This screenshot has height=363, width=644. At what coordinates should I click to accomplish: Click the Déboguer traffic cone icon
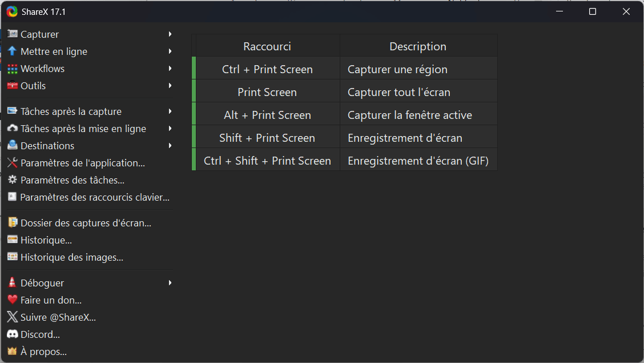(13, 282)
